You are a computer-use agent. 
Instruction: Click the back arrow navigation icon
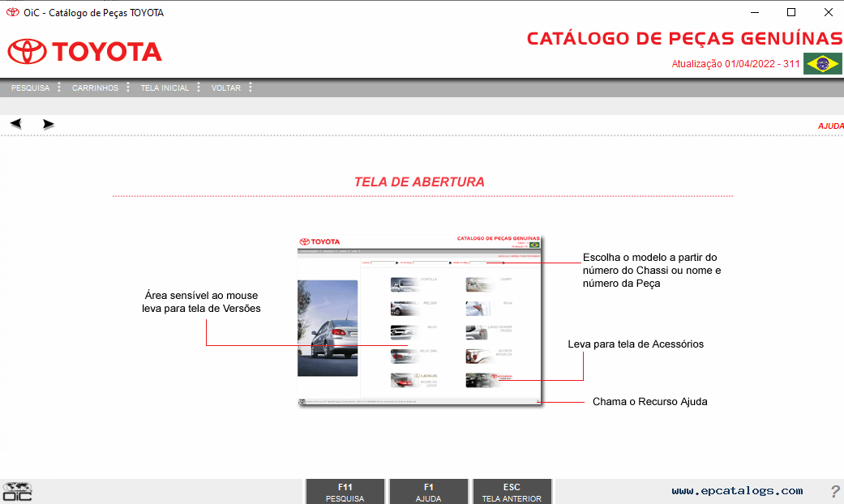(x=15, y=124)
